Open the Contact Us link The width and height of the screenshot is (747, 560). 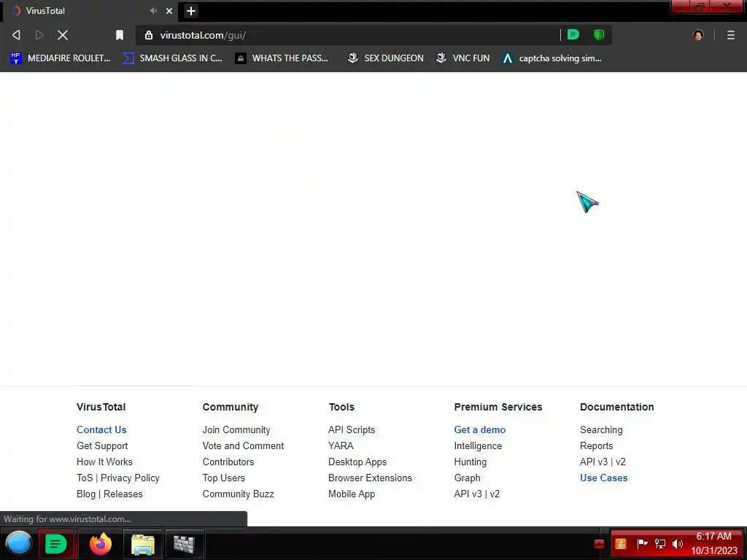(x=101, y=429)
